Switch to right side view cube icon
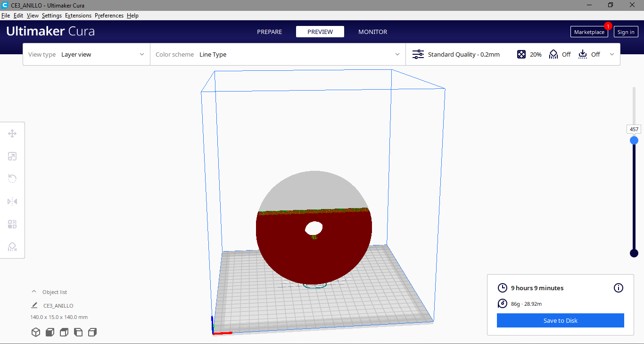 click(x=92, y=332)
